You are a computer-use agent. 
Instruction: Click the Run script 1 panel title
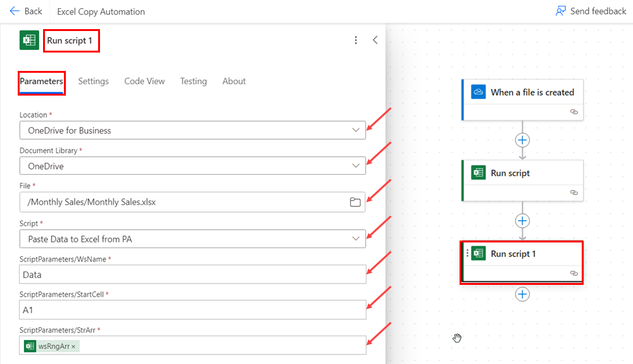click(70, 41)
